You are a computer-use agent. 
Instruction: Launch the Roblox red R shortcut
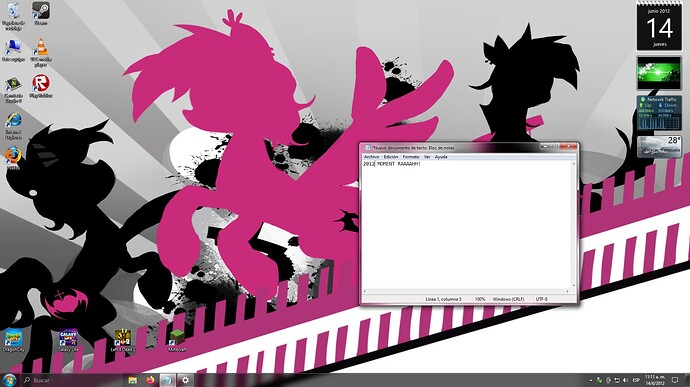pyautogui.click(x=41, y=86)
